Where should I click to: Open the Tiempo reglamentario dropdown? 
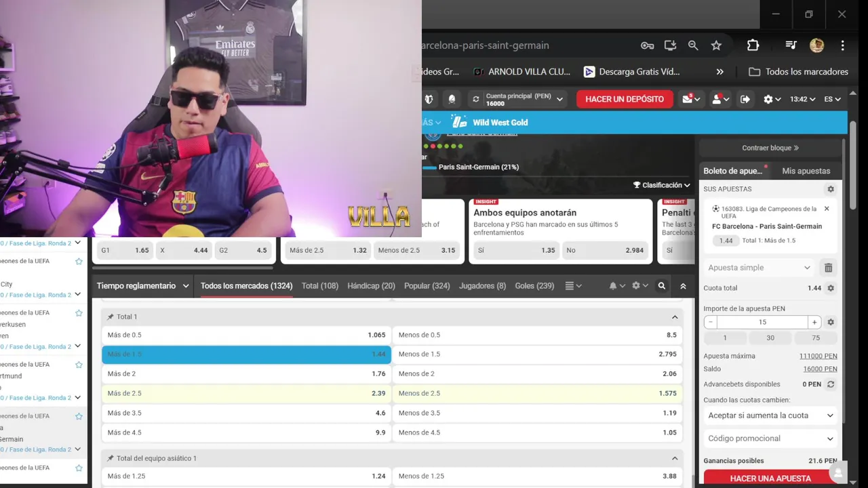142,286
